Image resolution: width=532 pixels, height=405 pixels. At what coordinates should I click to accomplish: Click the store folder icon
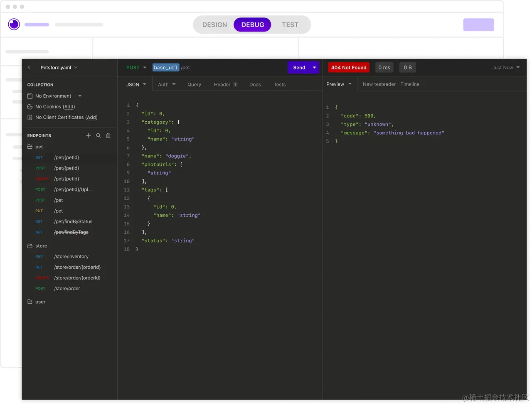point(30,246)
